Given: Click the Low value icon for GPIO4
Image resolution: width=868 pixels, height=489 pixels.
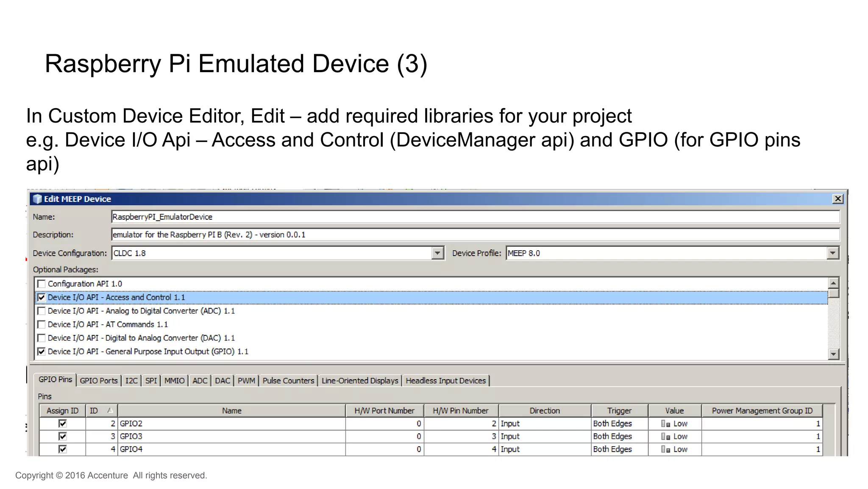Looking at the screenshot, I should click(665, 449).
